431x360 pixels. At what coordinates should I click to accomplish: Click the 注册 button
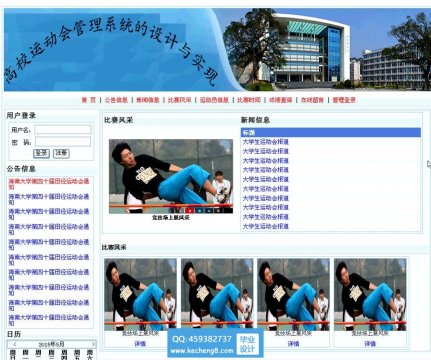(61, 153)
